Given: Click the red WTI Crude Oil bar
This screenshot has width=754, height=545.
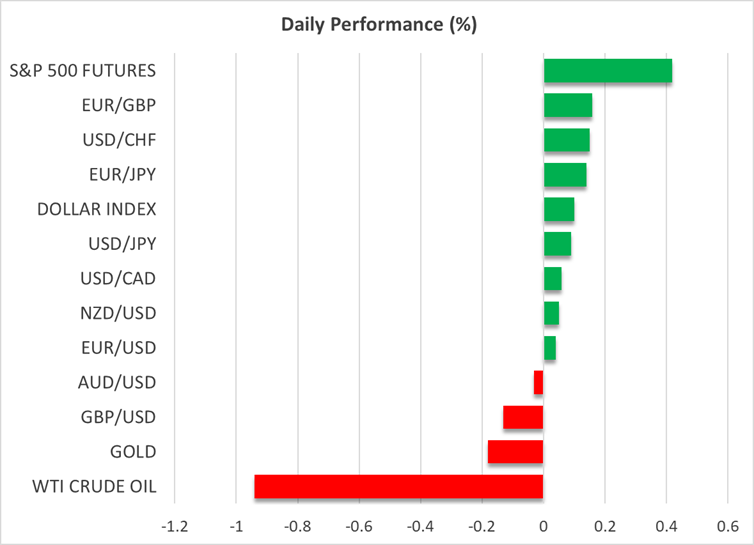Looking at the screenshot, I should 398,486.
